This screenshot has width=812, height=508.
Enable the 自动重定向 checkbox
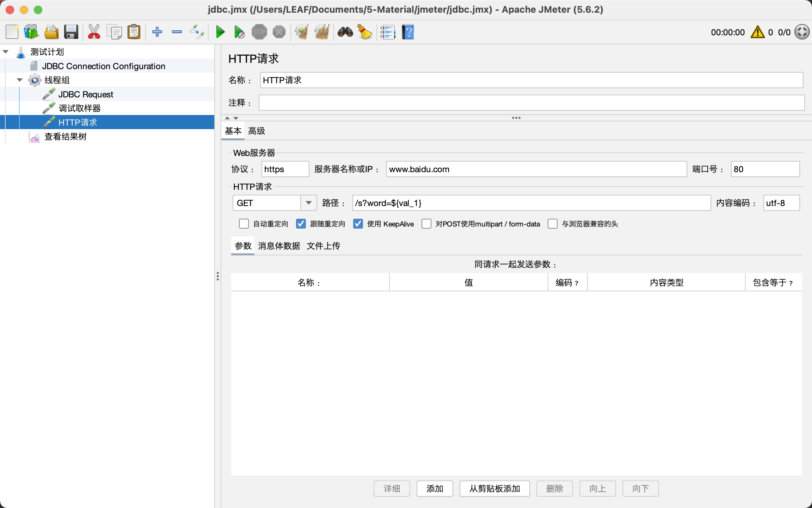(x=244, y=224)
